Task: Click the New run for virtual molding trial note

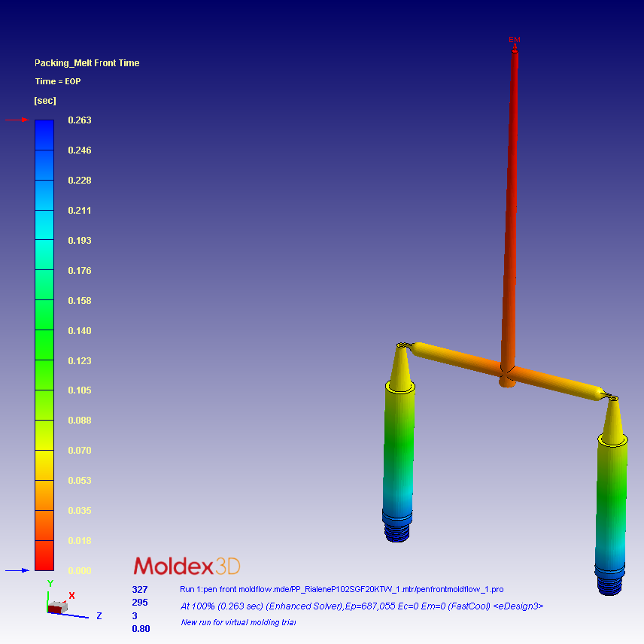Action: pos(238,622)
